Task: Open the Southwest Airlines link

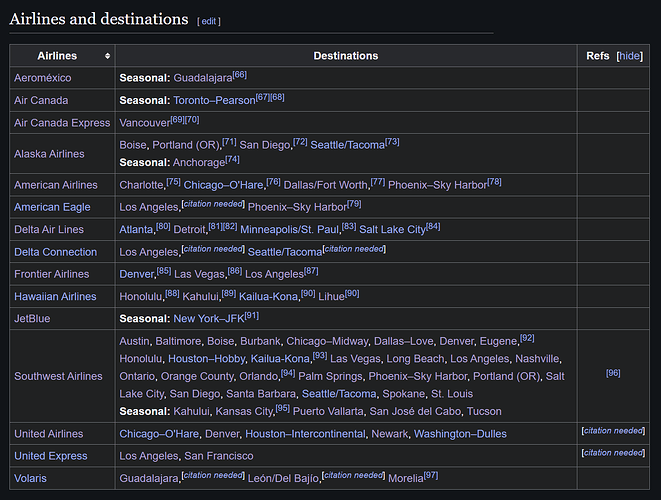Action: point(58,376)
